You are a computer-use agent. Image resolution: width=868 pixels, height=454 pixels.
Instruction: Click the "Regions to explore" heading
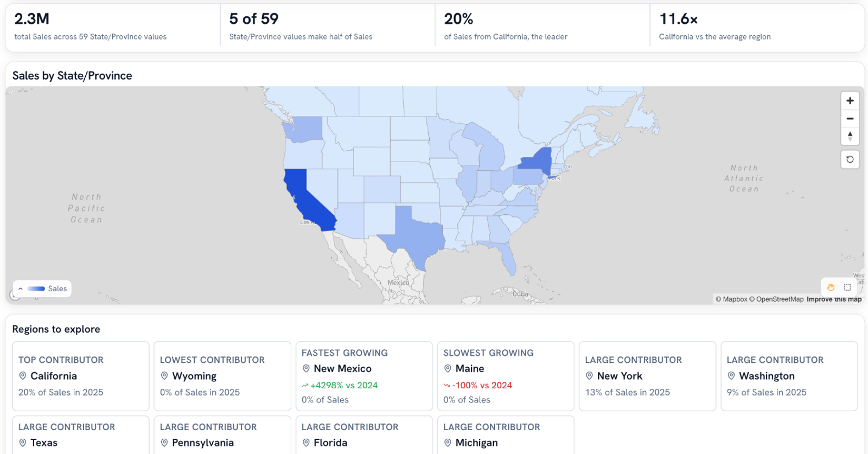click(56, 329)
